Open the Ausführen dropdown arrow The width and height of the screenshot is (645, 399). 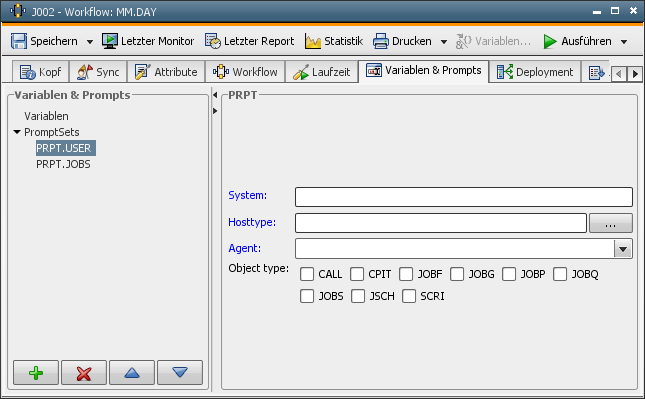tap(624, 42)
